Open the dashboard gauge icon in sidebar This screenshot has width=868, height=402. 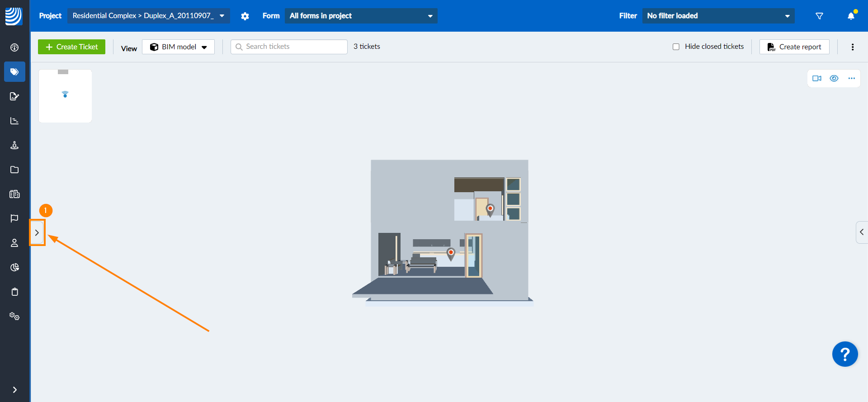click(x=14, y=47)
